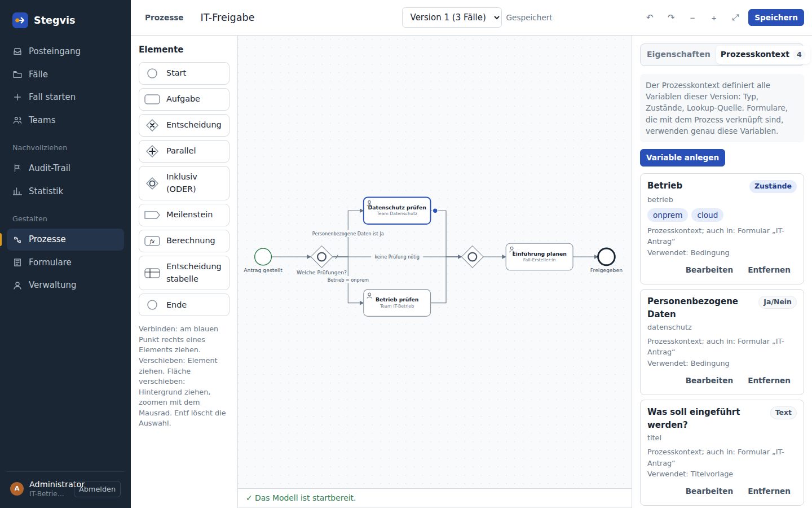The image size is (812, 508).
Task: Select the Meilenstein element
Action: coord(184,214)
